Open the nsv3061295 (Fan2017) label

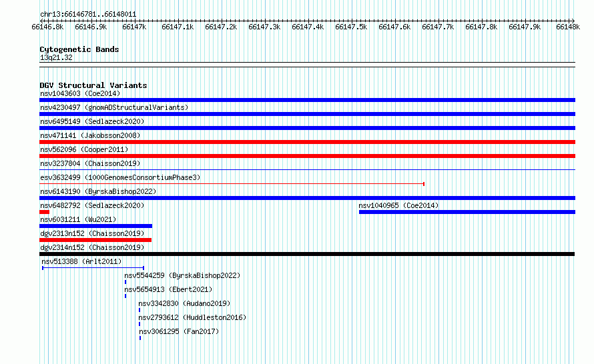pyautogui.click(x=179, y=331)
